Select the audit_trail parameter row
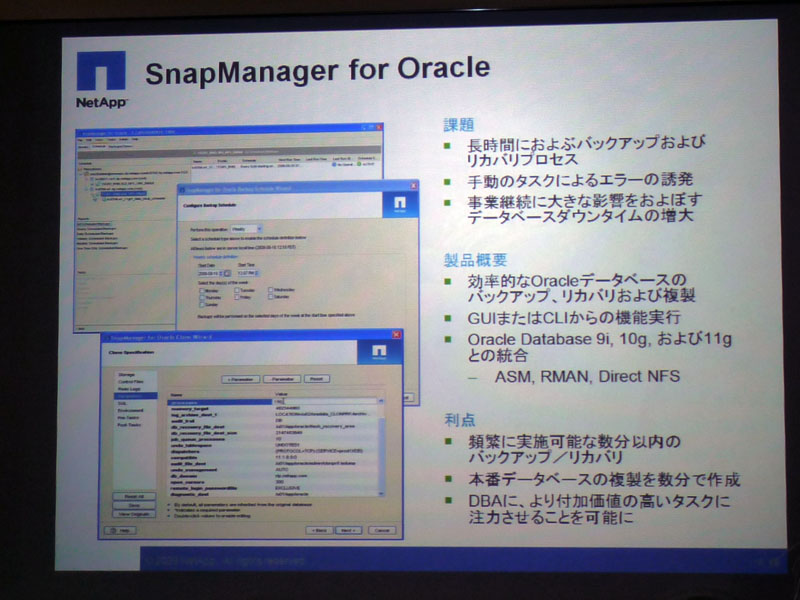This screenshot has height=600, width=800. 273,420
